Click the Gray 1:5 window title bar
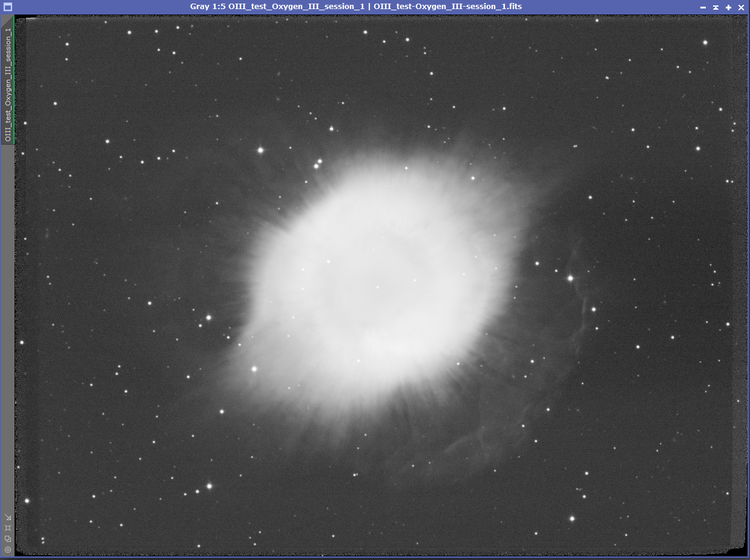The height and width of the screenshot is (560, 750). (356, 7)
